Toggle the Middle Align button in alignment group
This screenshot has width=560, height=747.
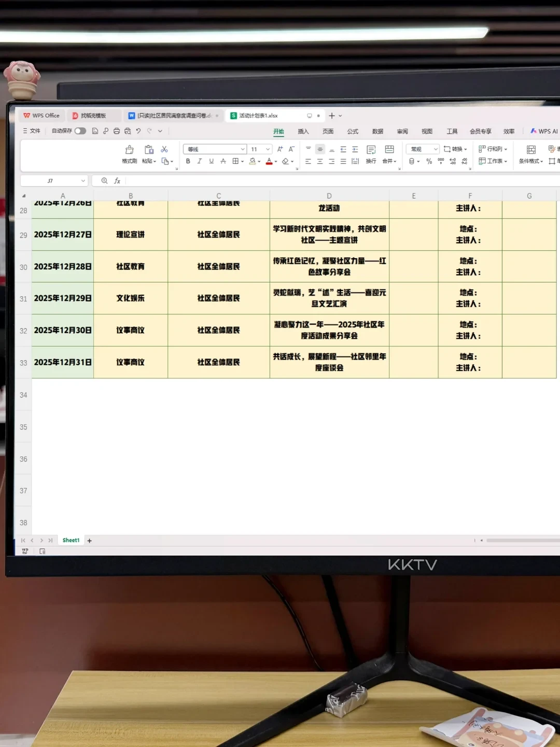(x=320, y=149)
